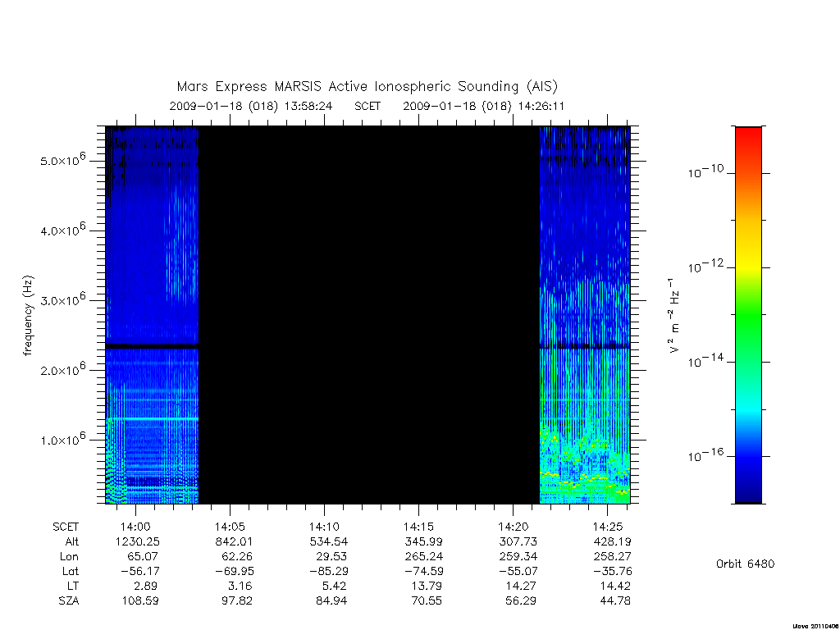Click local time value 13.79
Viewport: 840px width, 630px height.
pyautogui.click(x=427, y=586)
